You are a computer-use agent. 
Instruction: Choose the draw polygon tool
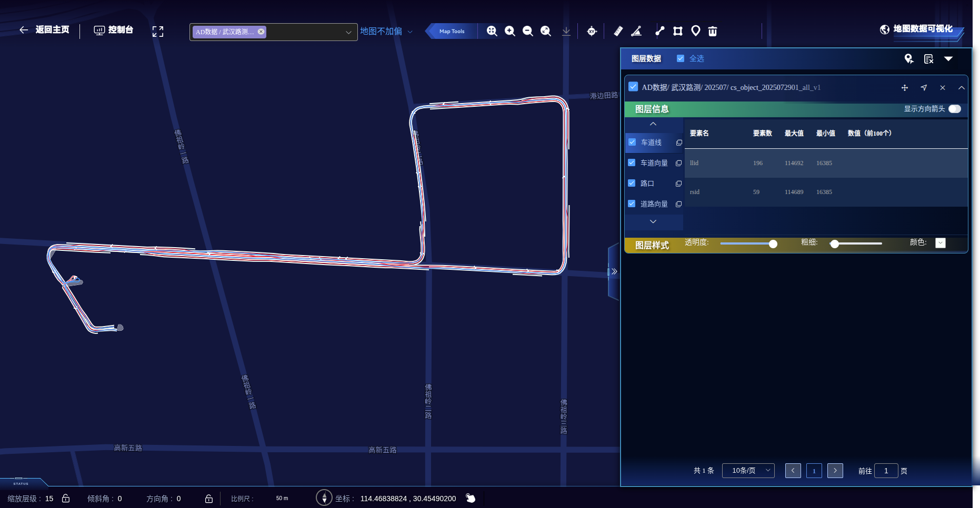click(x=678, y=31)
